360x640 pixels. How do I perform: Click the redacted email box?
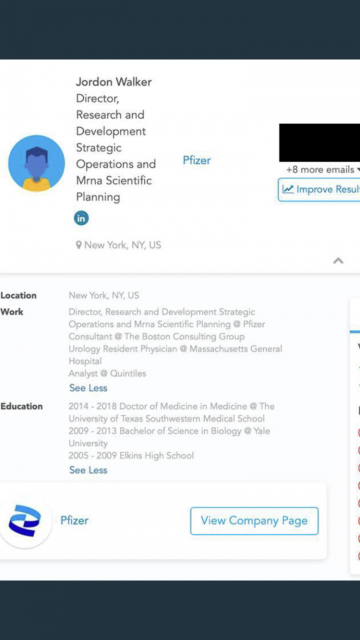tap(320, 143)
